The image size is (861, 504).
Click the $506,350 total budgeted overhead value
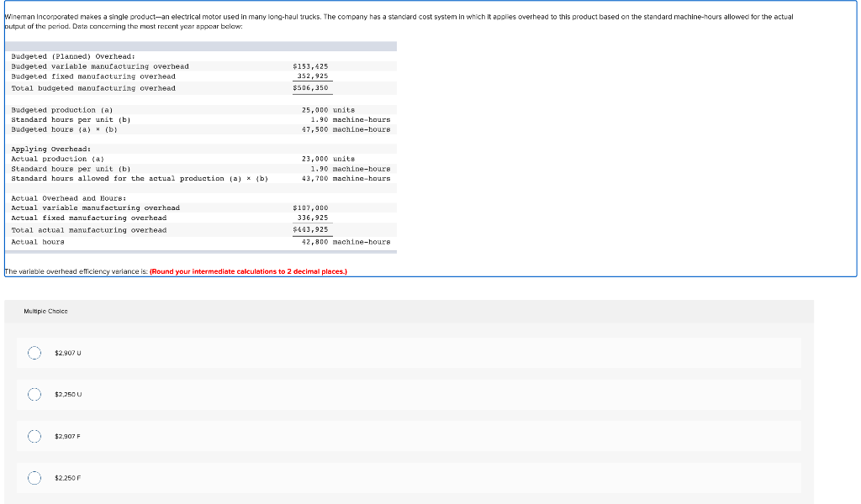(310, 87)
